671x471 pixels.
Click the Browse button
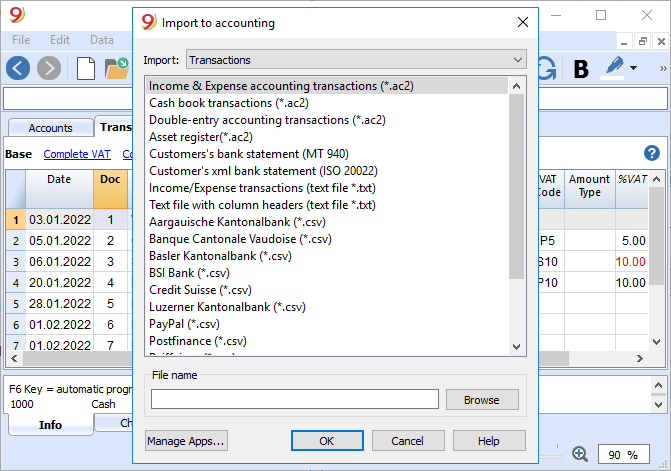pos(482,400)
